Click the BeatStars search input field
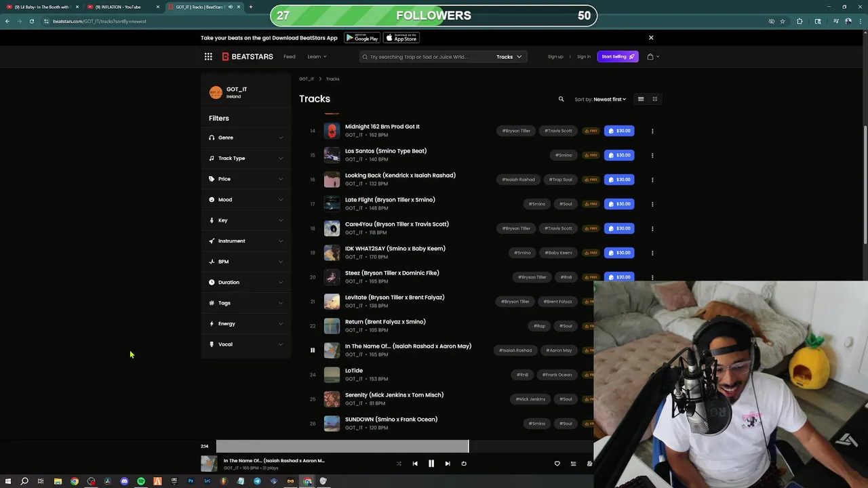This screenshot has height=488, width=868. [427, 57]
